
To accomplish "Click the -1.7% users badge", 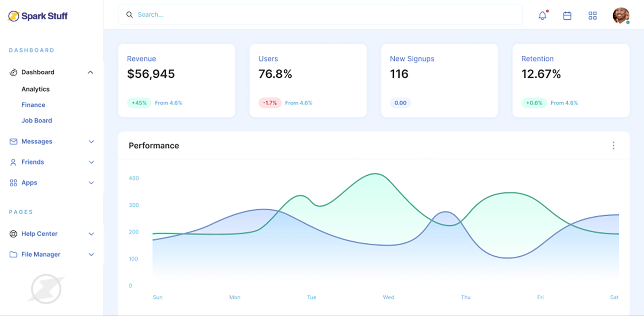I will (x=270, y=103).
